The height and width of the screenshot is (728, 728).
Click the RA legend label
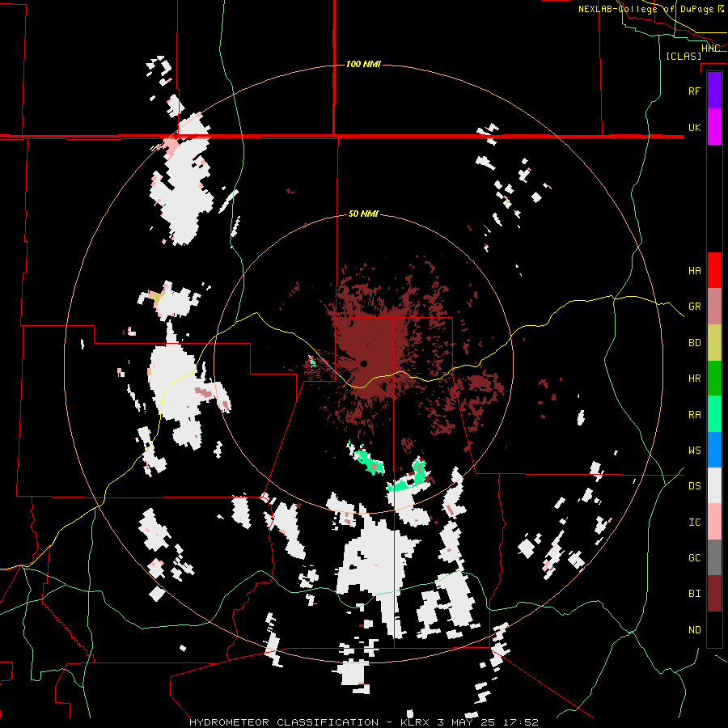tap(694, 414)
